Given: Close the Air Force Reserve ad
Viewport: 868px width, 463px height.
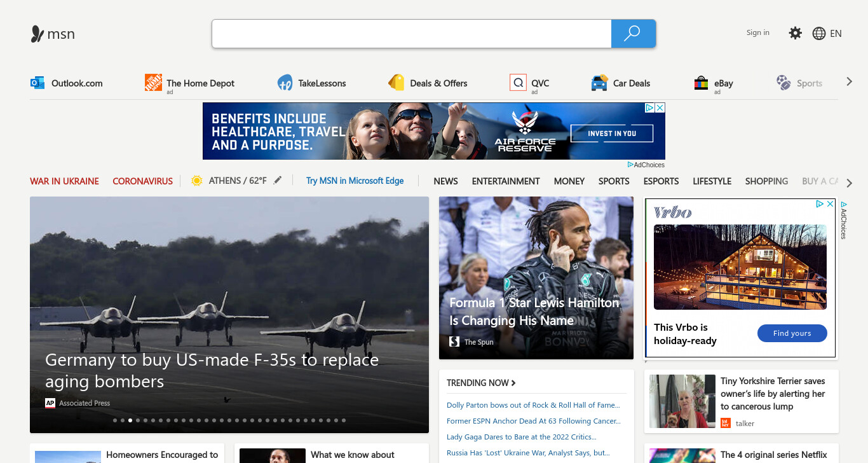Looking at the screenshot, I should 660,108.
